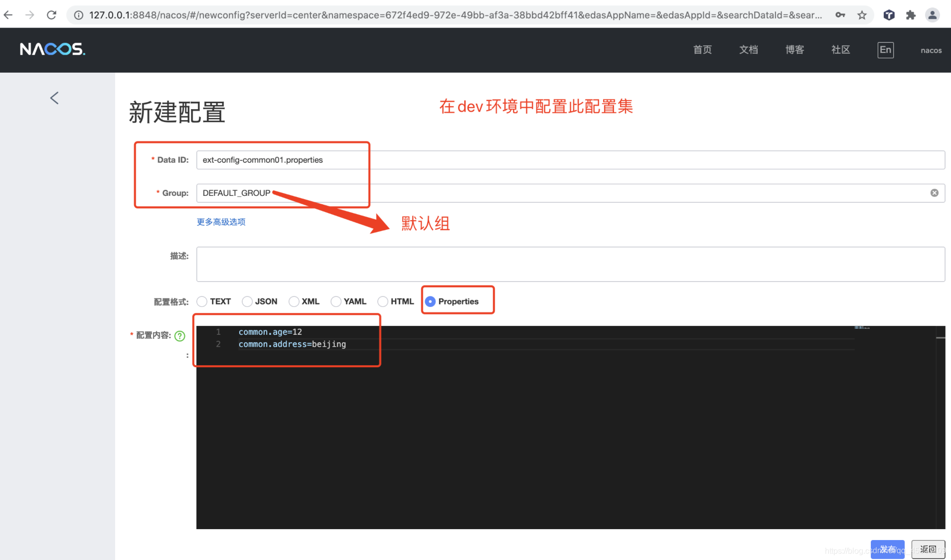Select the JSON format radio
Screen dimensions: 951x560
(247, 301)
